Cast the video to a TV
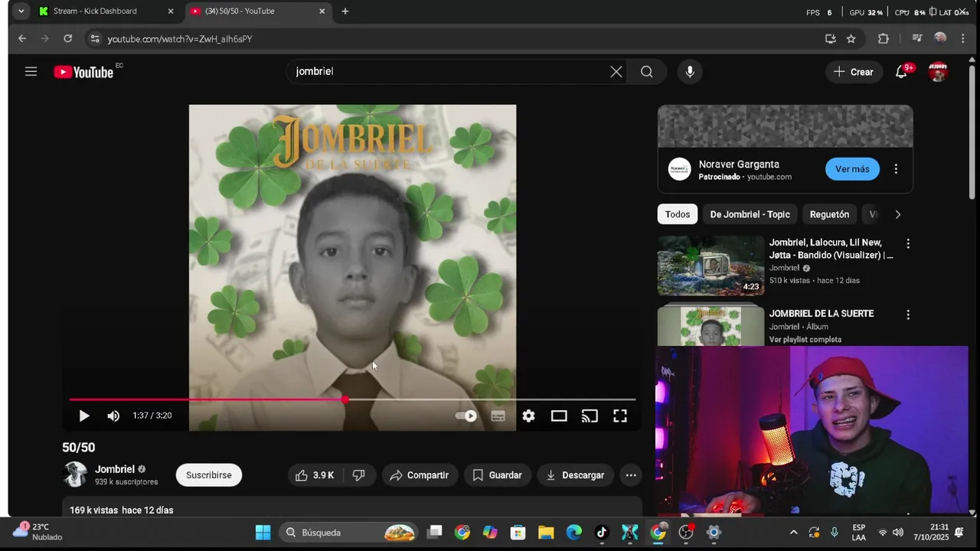980x551 pixels. point(590,416)
